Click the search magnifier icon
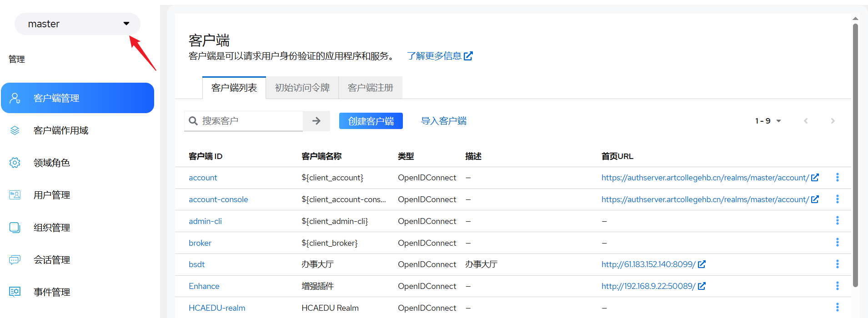This screenshot has height=318, width=868. [193, 121]
